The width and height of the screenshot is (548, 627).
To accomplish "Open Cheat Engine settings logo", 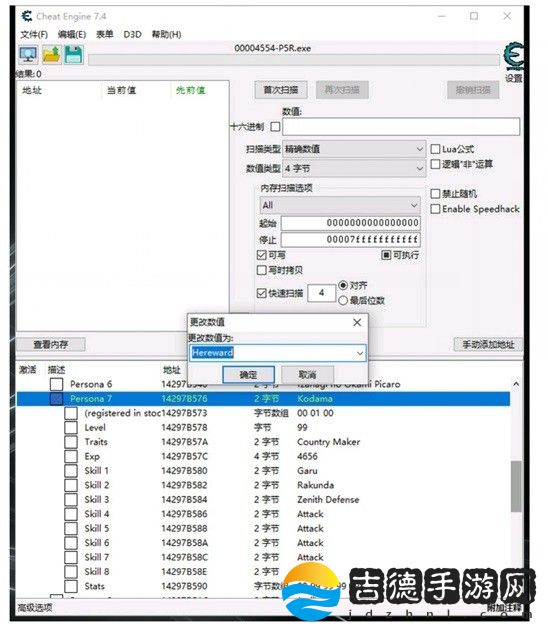I will [x=513, y=56].
